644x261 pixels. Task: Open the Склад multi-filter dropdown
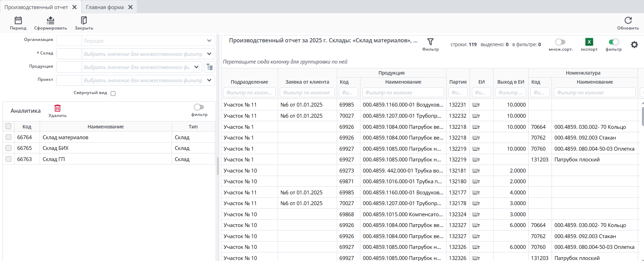[x=209, y=54]
